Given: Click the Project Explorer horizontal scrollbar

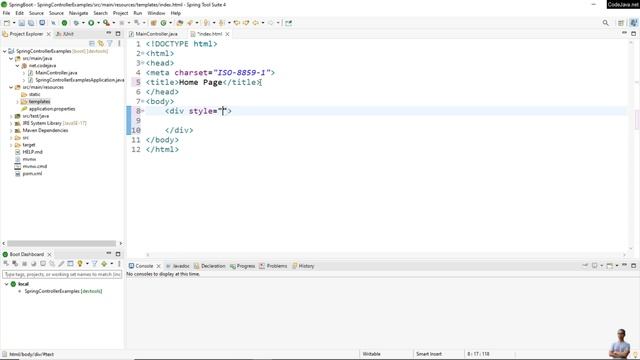Looking at the screenshot, I should (62, 243).
